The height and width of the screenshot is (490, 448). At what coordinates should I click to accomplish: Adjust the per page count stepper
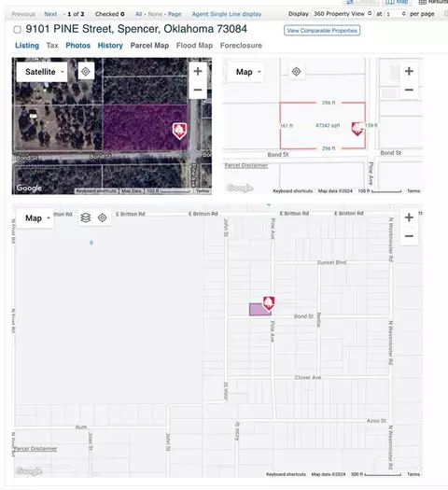point(396,14)
